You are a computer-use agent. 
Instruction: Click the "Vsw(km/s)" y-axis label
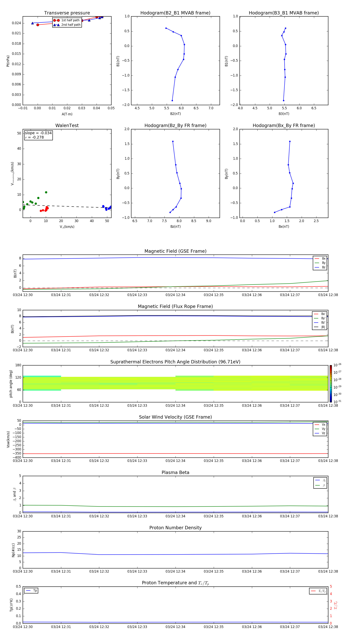[8, 439]
